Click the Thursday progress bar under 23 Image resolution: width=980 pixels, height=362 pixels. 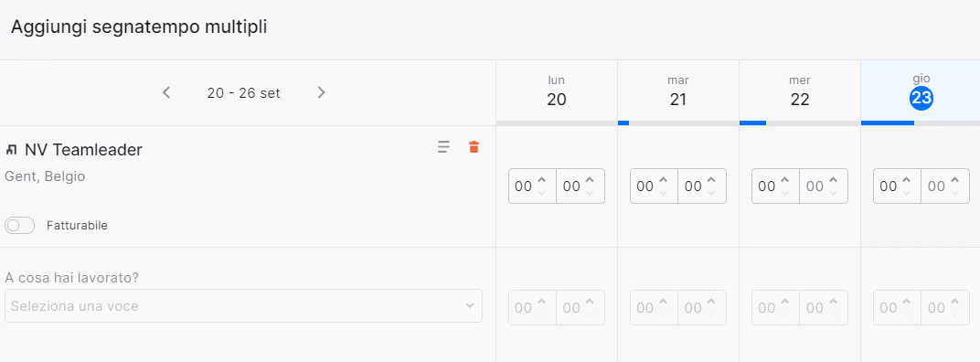coord(921,123)
